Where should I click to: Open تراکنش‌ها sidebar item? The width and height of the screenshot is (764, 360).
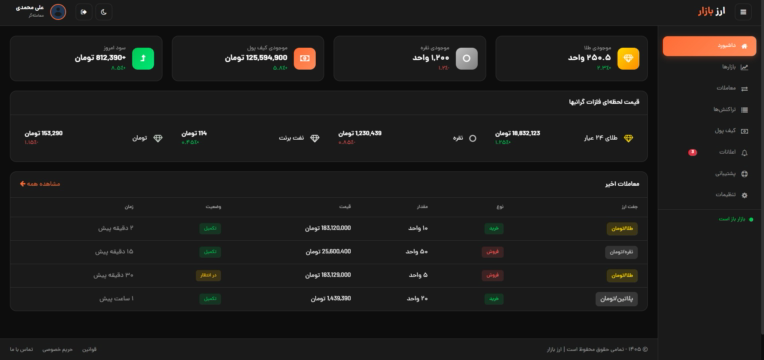(x=709, y=110)
